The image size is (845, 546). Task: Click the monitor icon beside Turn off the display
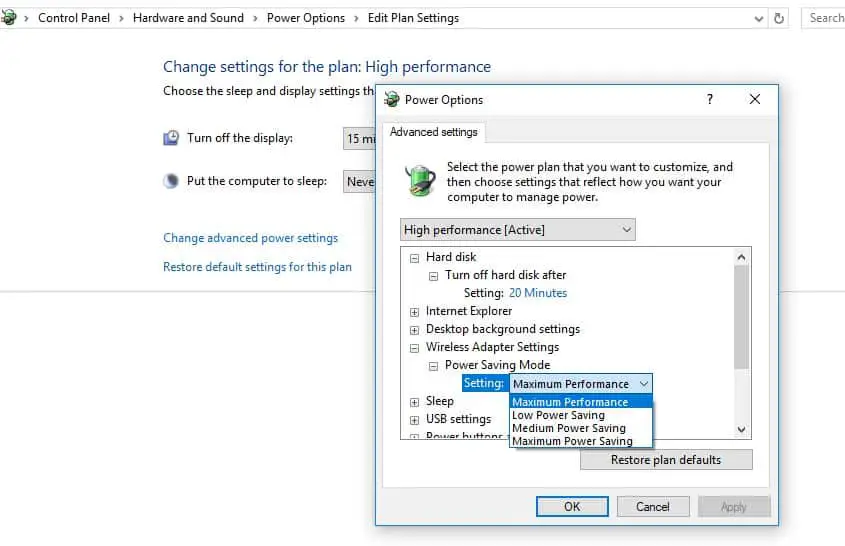(172, 138)
